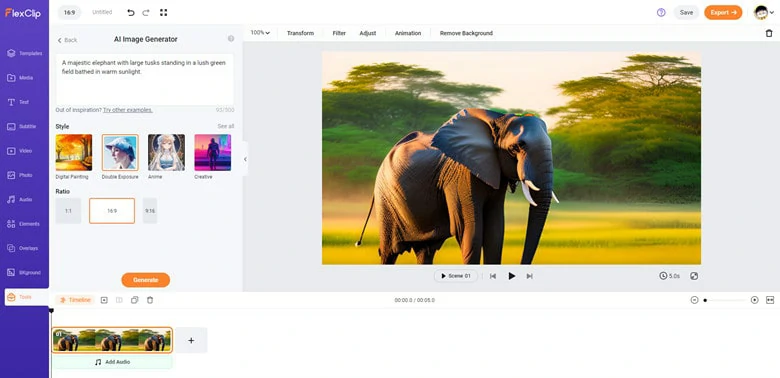Duplicate the scene with copy icon
The width and height of the screenshot is (780, 378).
pos(134,300)
